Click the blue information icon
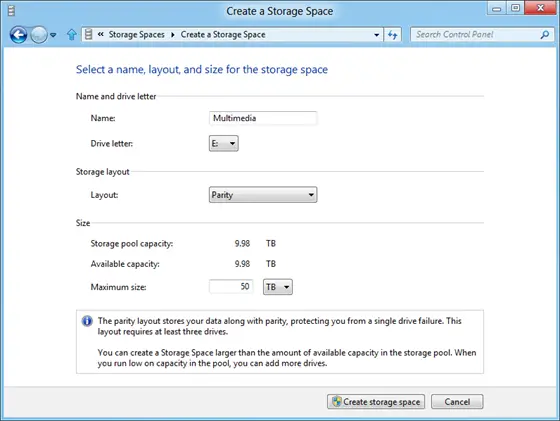The width and height of the screenshot is (560, 421). (87, 321)
